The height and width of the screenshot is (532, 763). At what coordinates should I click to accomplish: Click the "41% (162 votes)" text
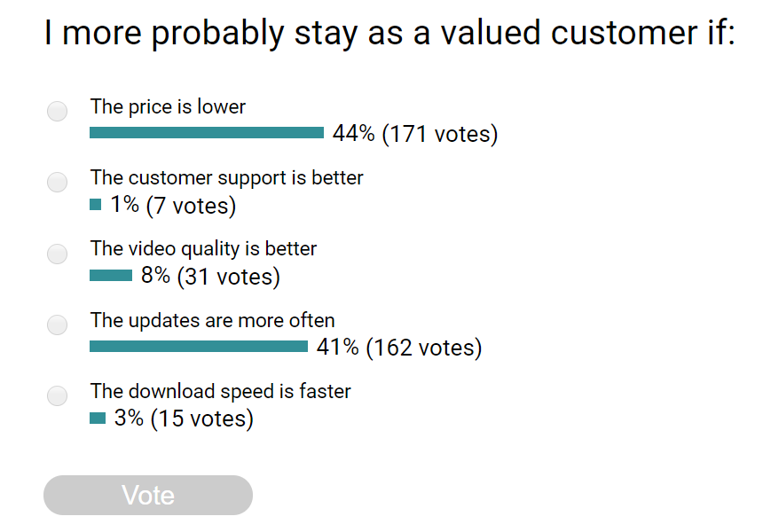click(399, 348)
